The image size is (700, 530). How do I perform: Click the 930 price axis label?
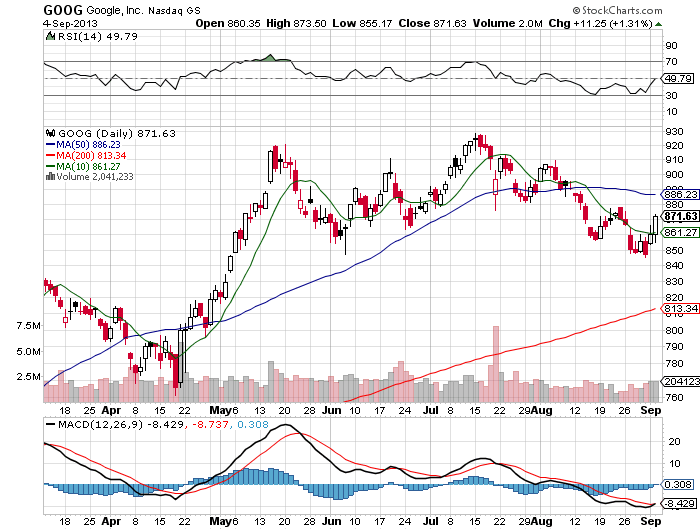coord(674,131)
